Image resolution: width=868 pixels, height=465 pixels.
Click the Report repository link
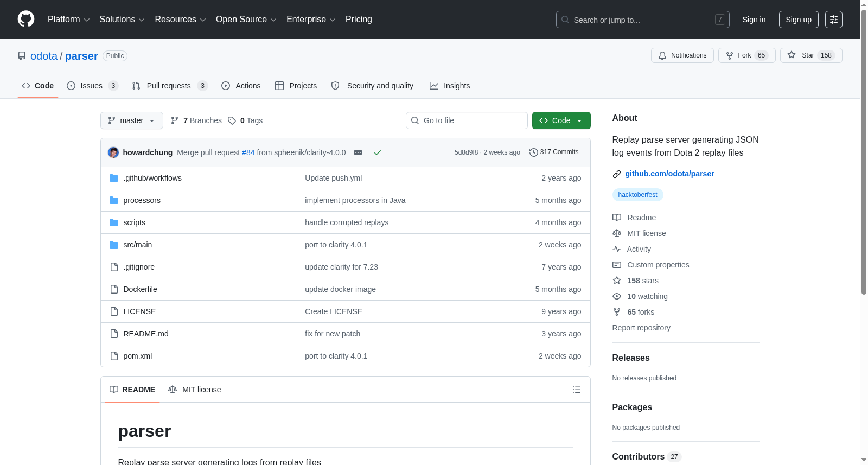(641, 328)
